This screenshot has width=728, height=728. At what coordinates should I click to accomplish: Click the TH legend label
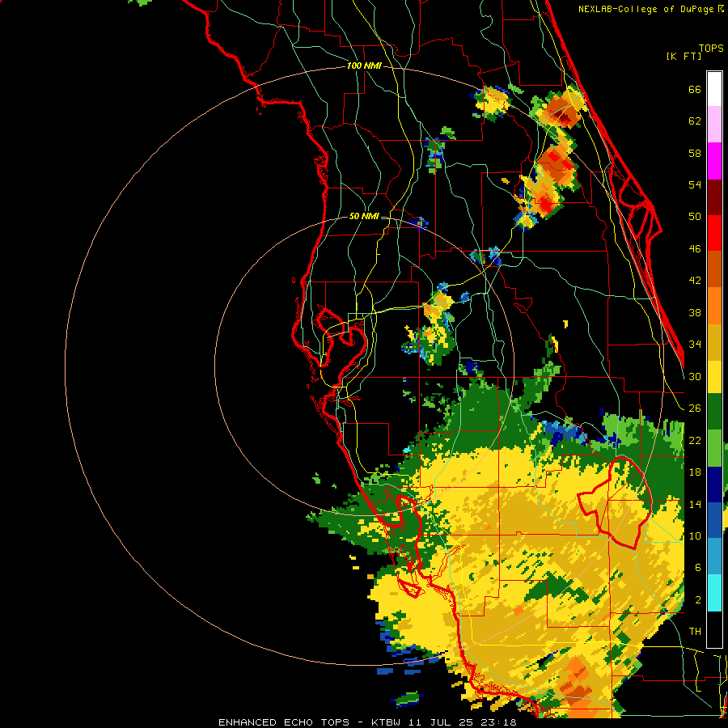(695, 632)
